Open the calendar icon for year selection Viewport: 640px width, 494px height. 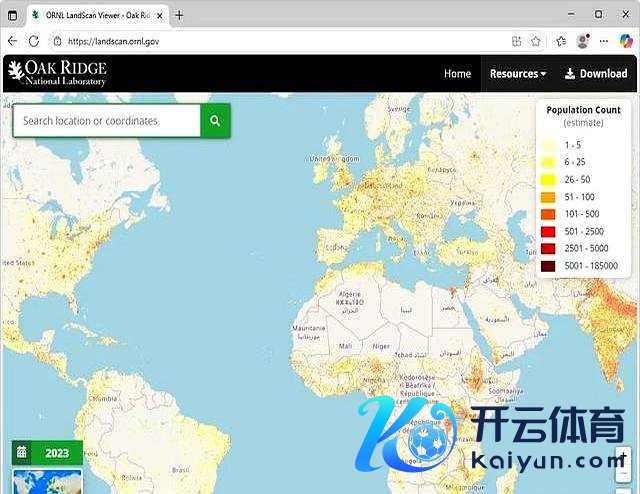22,453
